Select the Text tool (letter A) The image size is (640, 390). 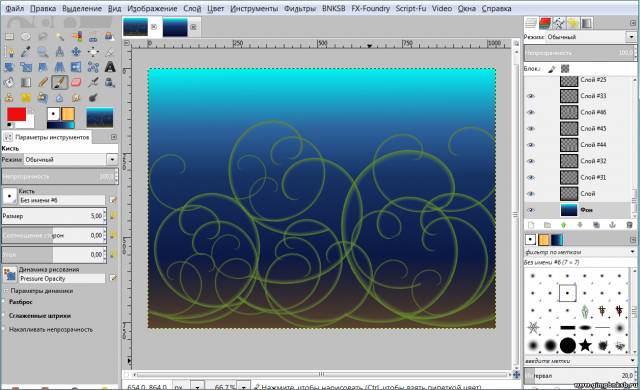(x=110, y=66)
